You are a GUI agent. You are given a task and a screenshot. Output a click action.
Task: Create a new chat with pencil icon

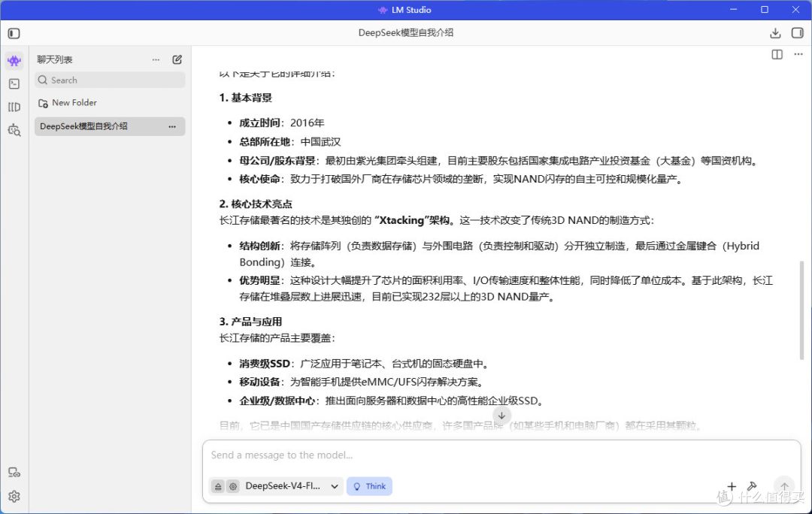[177, 59]
